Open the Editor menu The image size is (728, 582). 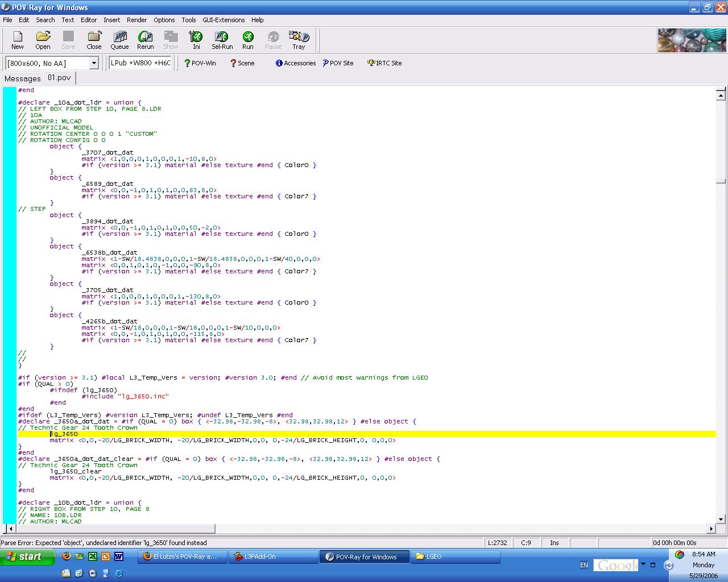pyautogui.click(x=89, y=20)
